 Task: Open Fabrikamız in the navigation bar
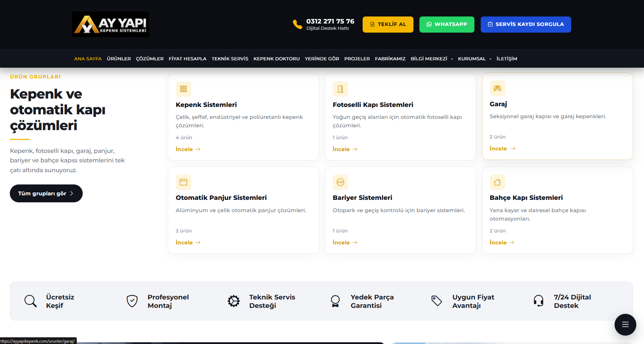coord(390,59)
